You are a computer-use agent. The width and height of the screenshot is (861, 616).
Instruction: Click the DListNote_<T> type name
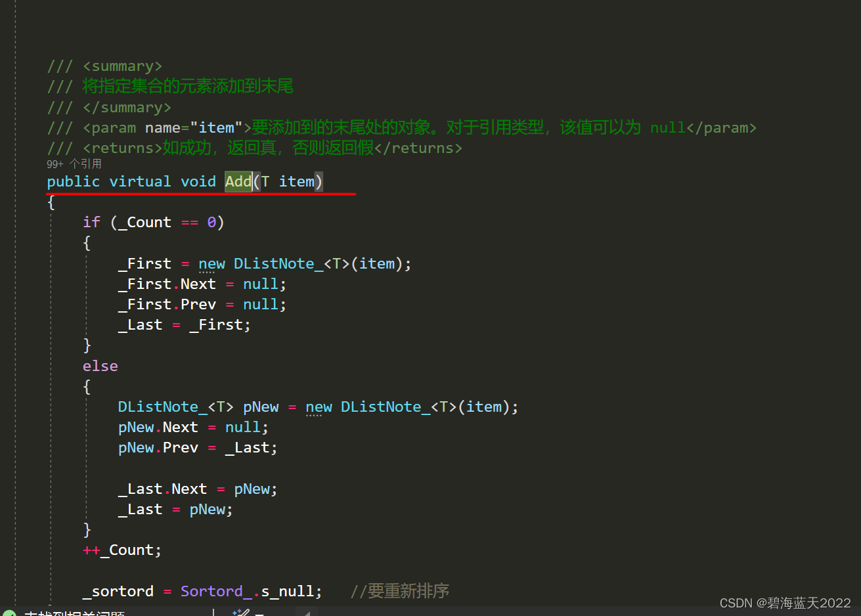tap(175, 407)
